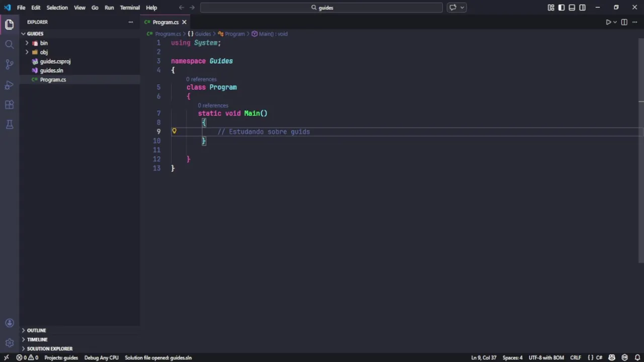The image size is (644, 362).
Task: Open the Testing flask view
Action: (9, 124)
